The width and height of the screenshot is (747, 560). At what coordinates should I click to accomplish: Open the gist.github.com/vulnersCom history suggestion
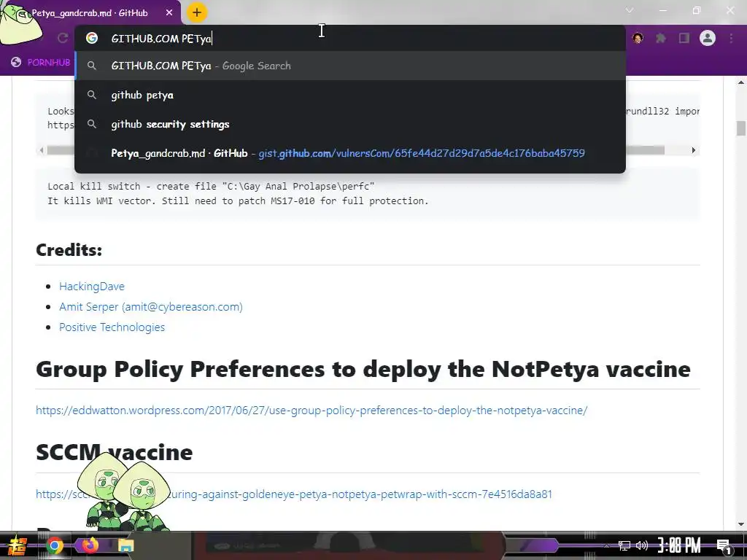[350, 153]
